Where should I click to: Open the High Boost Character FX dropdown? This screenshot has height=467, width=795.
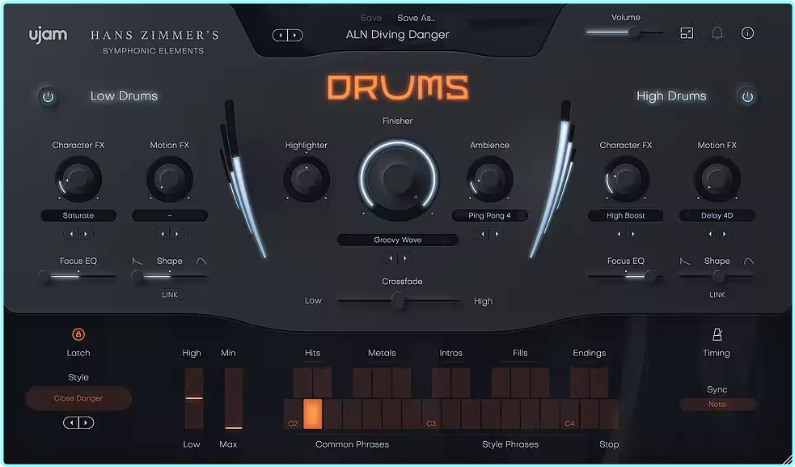pos(626,215)
